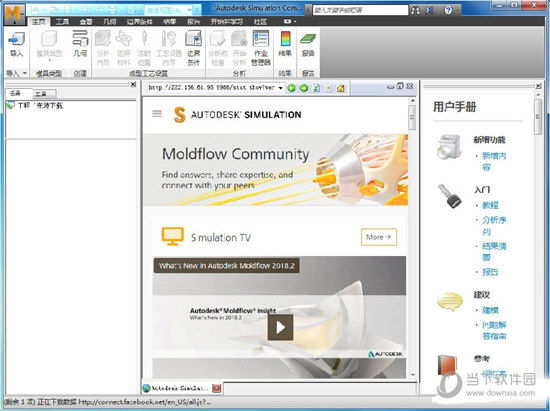This screenshot has width=550, height=411.
Task: Open the 开始并学习 ribbon tab
Action: point(226,22)
